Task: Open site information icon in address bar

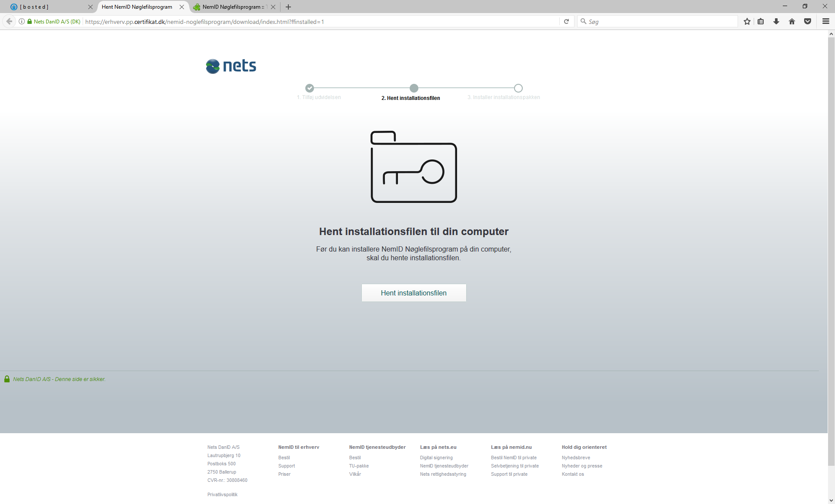Action: [21, 21]
